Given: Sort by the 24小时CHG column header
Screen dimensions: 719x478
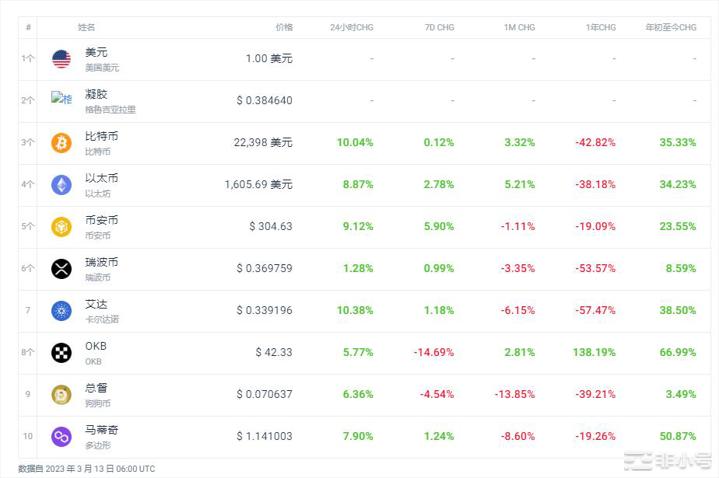Looking at the screenshot, I should [x=352, y=28].
